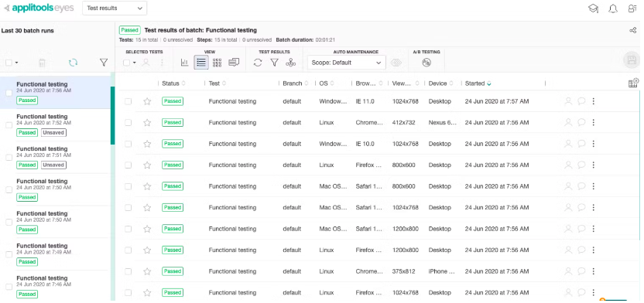The image size is (644, 303).
Task: Star the Nexus 6 412x732 test row
Action: (147, 123)
